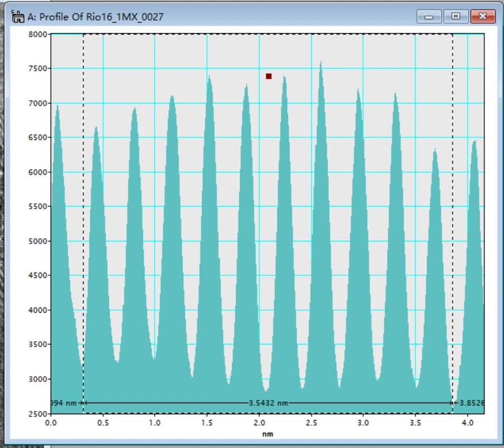Click the 4.0 x-axis tick label
Viewport: 504px width, 448px height.
(x=468, y=423)
